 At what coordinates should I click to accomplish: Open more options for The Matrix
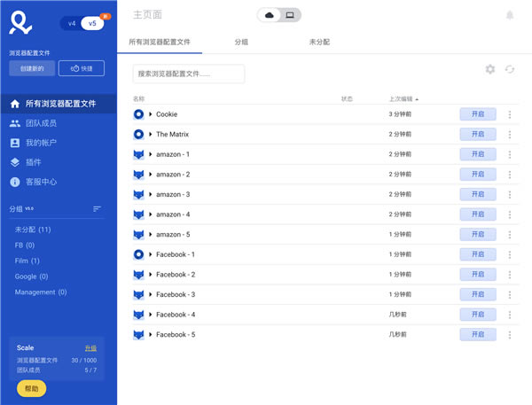[x=510, y=135]
